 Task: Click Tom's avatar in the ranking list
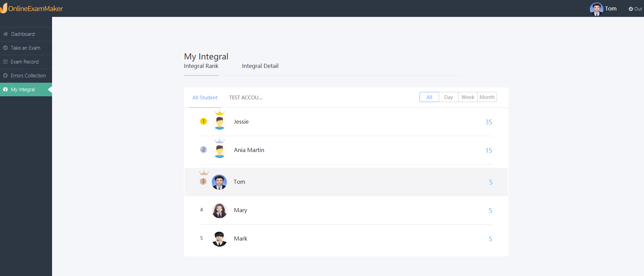tap(219, 182)
